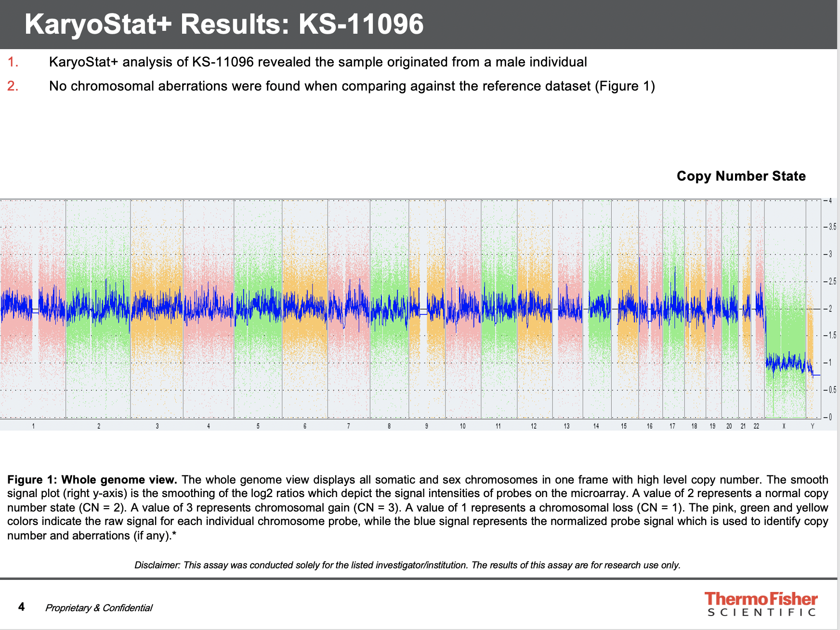Click chromosome 13 label below the plot
Image resolution: width=840 pixels, height=630 pixels.
[x=567, y=426]
